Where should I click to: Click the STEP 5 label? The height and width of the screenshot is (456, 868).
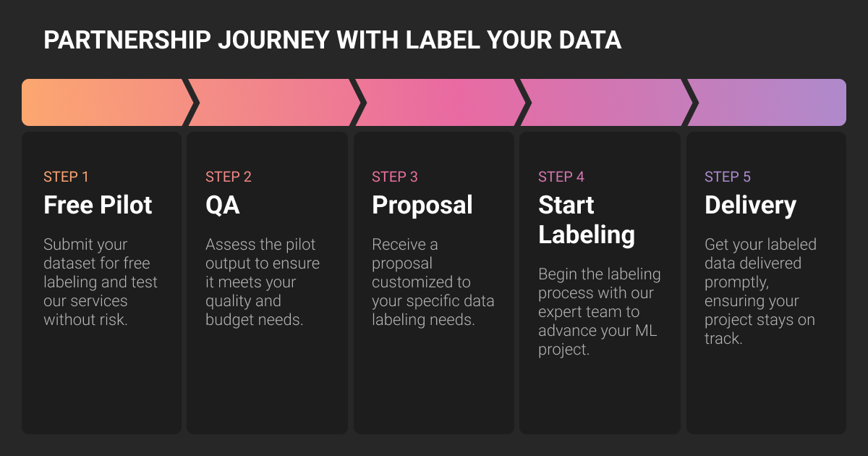728,177
